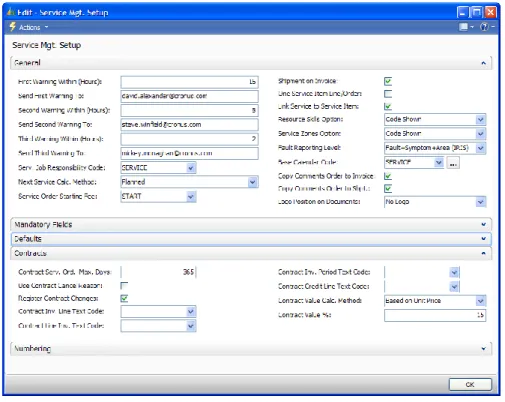The height and width of the screenshot is (402, 505).
Task: Open Service Order Starting Fee dropdown
Action: [x=191, y=196]
